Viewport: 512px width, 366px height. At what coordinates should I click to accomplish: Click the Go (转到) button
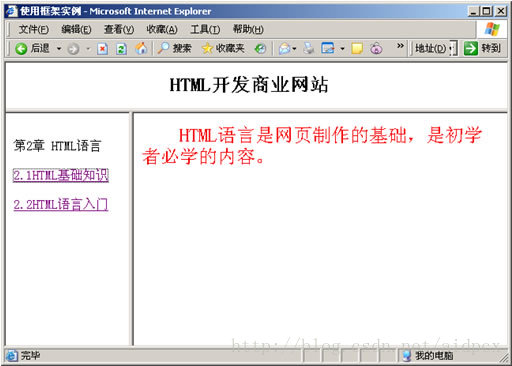pyautogui.click(x=482, y=49)
